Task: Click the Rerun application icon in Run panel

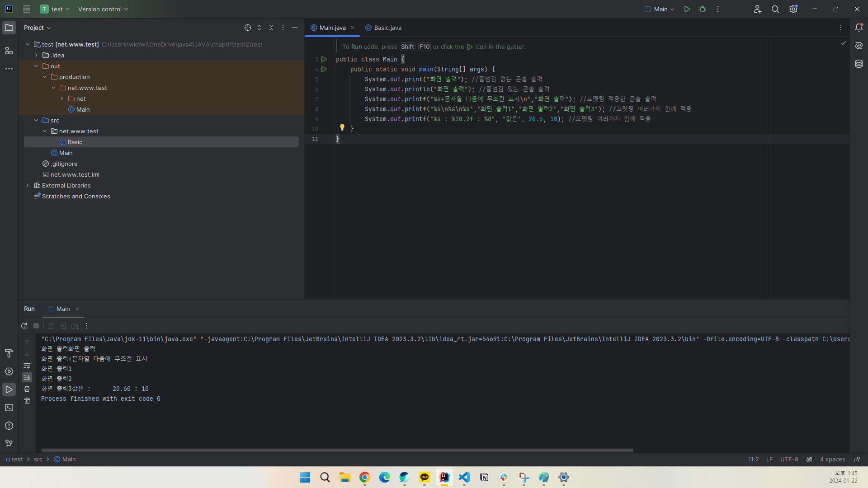Action: (x=24, y=326)
